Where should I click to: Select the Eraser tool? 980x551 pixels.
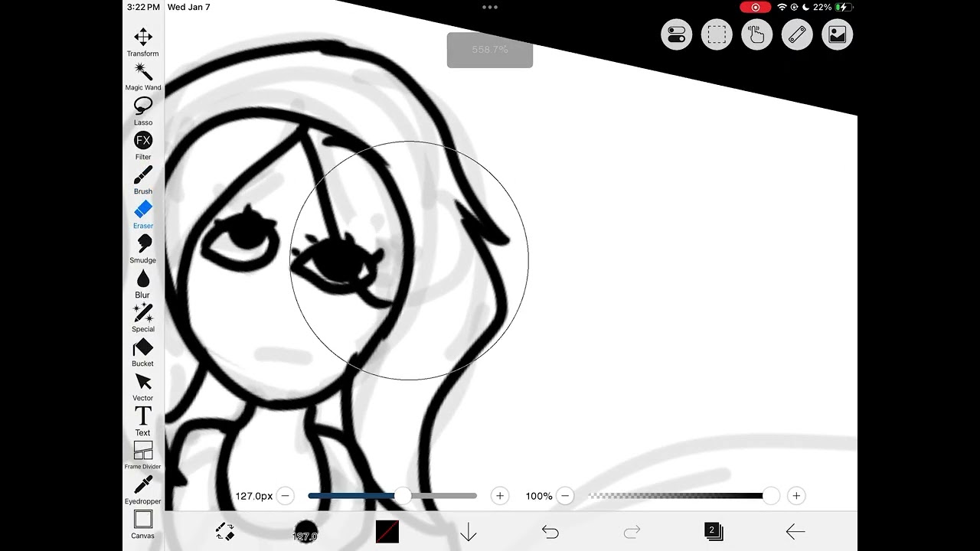(x=143, y=214)
